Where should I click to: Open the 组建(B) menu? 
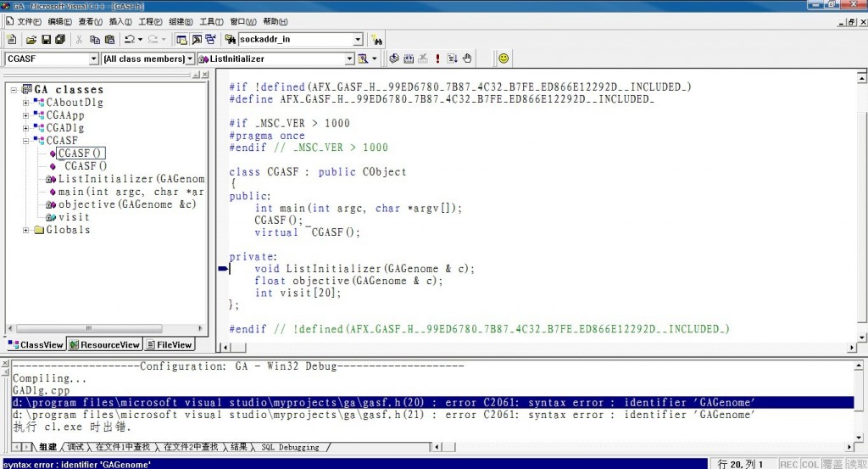tap(181, 21)
